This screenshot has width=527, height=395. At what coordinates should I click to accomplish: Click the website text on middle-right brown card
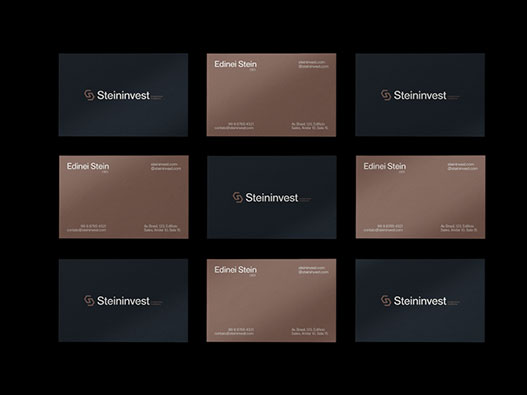(x=462, y=166)
